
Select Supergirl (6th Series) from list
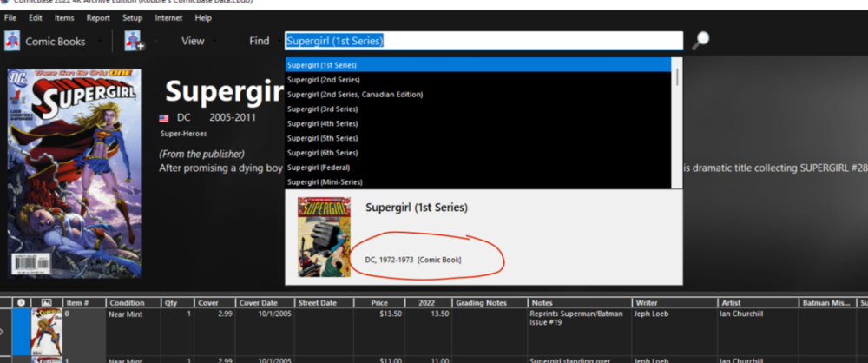pos(477,152)
